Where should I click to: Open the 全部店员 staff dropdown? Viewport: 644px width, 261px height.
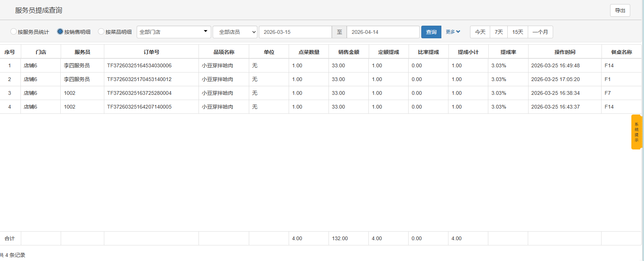pos(235,32)
